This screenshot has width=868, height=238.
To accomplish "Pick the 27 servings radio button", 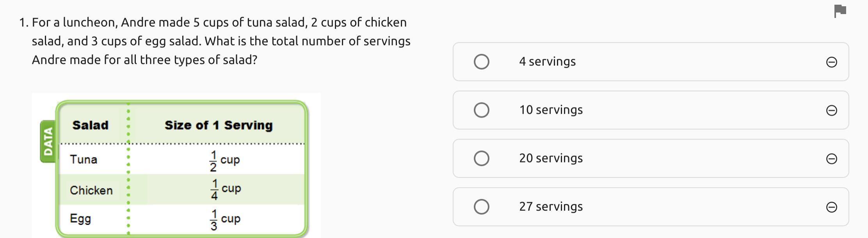I will point(481,207).
